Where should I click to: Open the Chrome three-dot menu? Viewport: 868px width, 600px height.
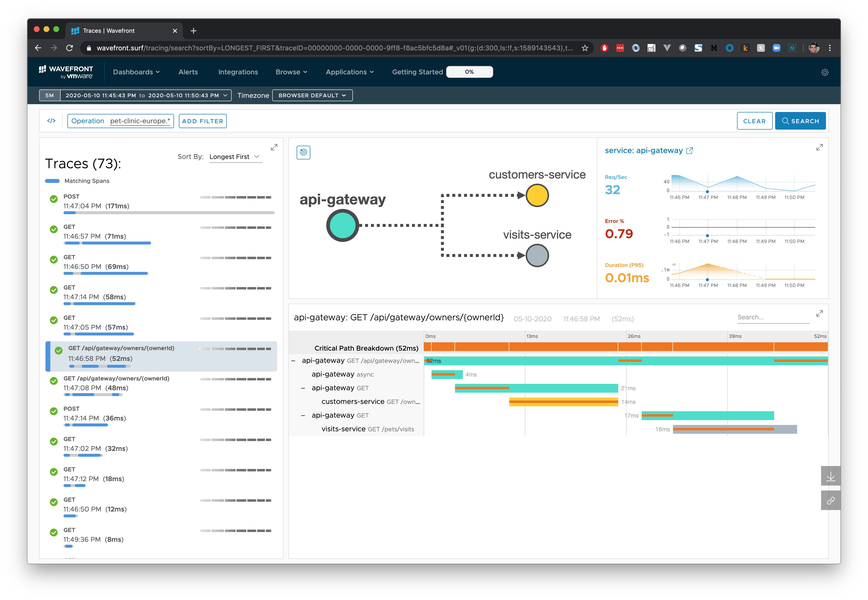coord(830,48)
